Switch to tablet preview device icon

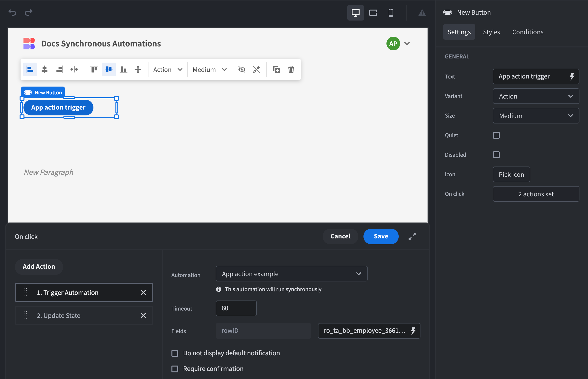click(373, 12)
